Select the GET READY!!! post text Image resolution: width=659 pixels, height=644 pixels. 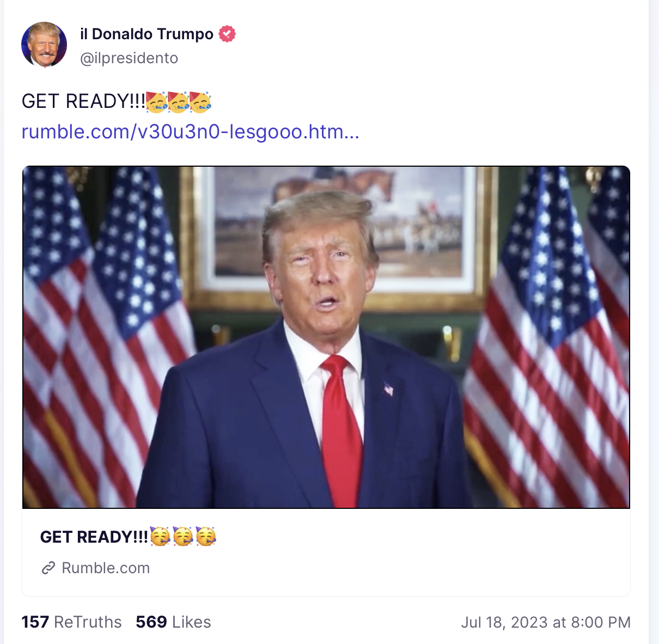click(83, 101)
